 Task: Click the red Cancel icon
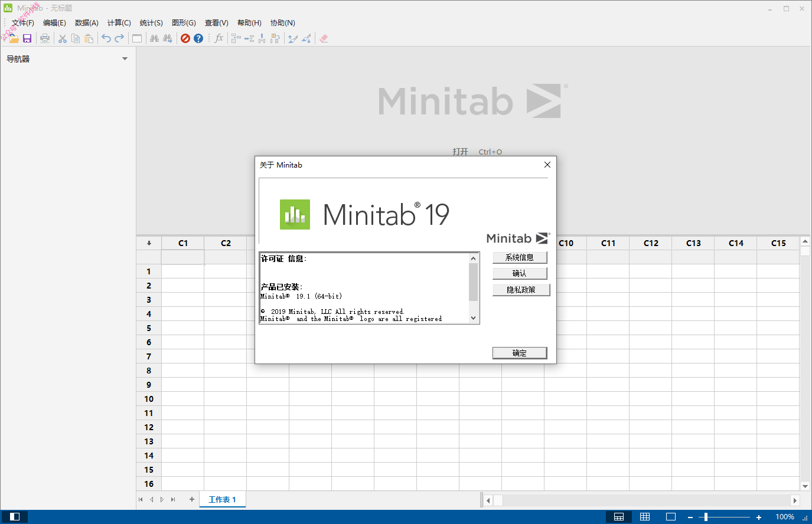tap(185, 38)
